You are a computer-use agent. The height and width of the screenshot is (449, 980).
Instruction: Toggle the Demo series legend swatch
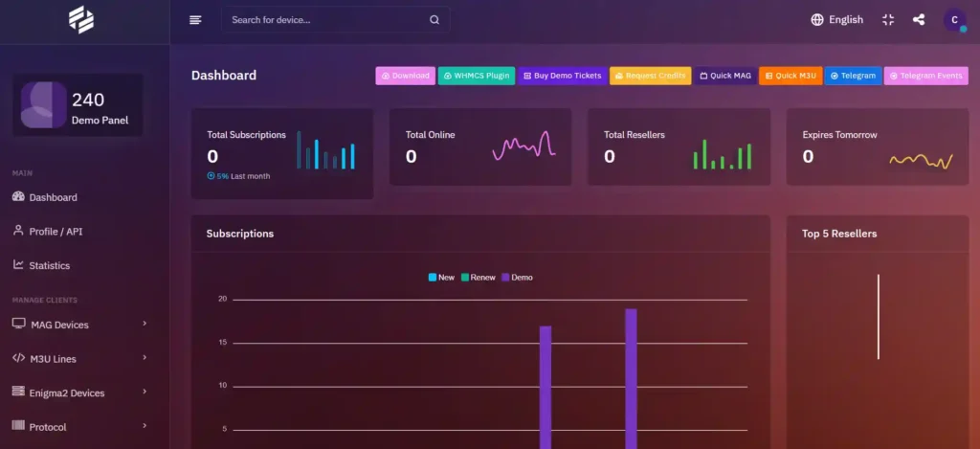(505, 277)
